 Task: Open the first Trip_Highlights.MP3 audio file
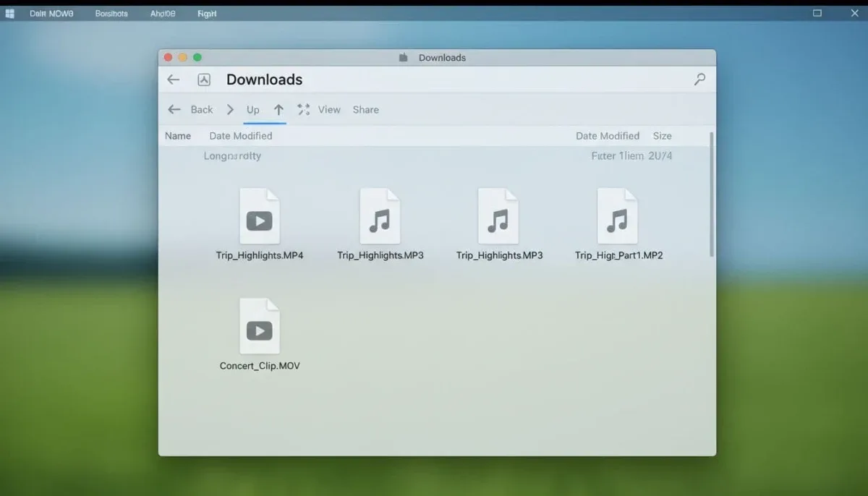379,215
